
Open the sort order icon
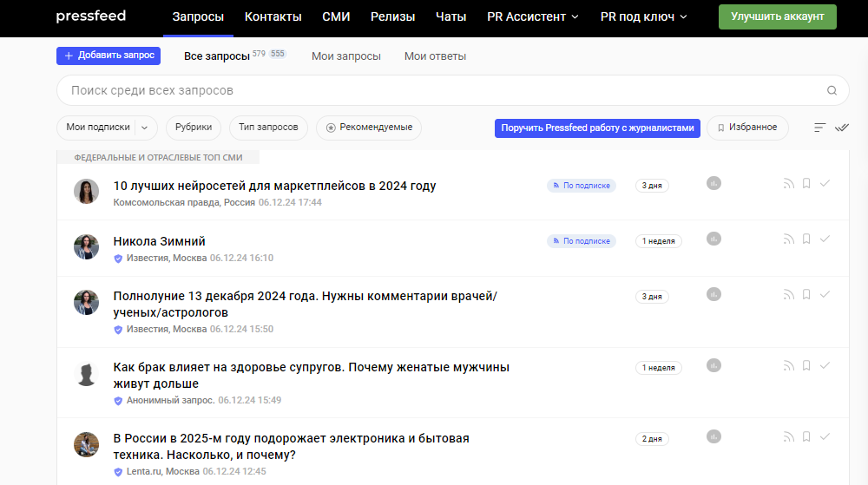click(819, 128)
